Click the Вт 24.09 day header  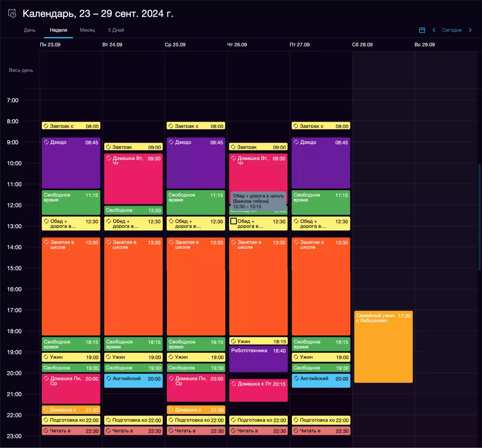pos(112,45)
